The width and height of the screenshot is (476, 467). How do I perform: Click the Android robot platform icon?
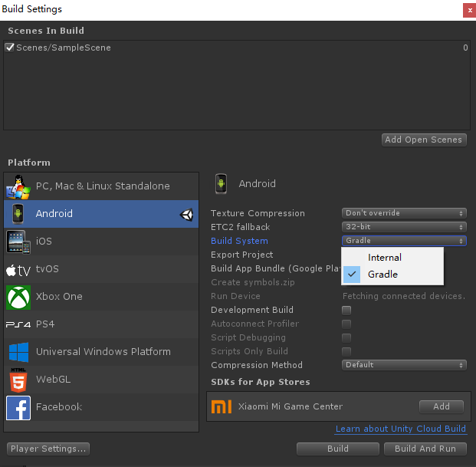coord(18,214)
